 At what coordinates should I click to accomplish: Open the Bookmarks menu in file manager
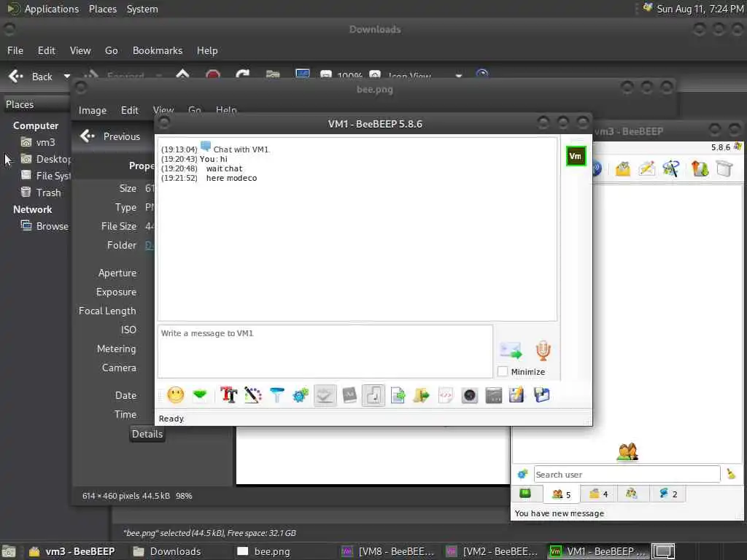(158, 50)
